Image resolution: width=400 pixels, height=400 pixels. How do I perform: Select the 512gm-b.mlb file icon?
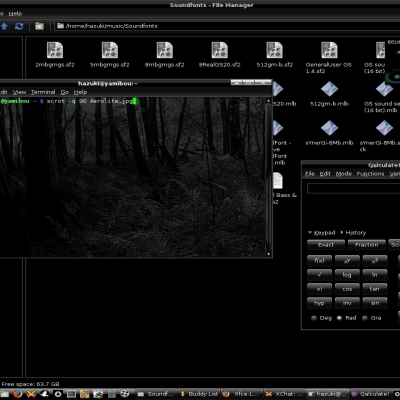[329, 89]
